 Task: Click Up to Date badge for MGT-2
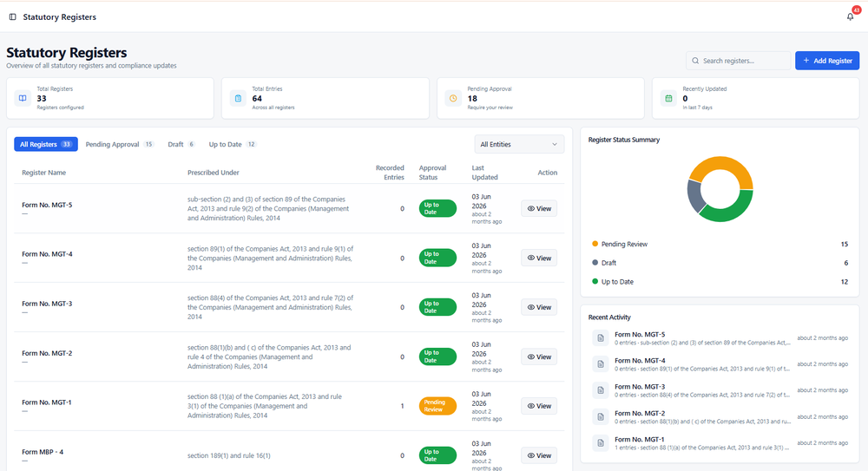click(x=437, y=357)
